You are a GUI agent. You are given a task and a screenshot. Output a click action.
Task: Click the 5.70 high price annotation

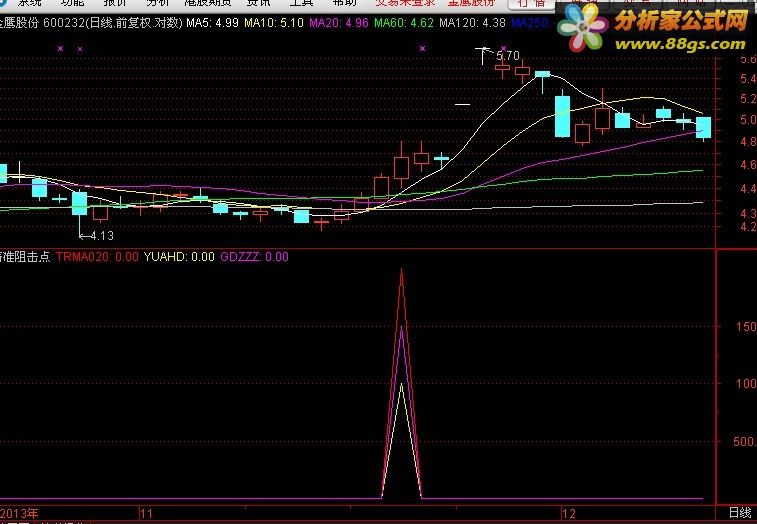[x=508, y=56]
